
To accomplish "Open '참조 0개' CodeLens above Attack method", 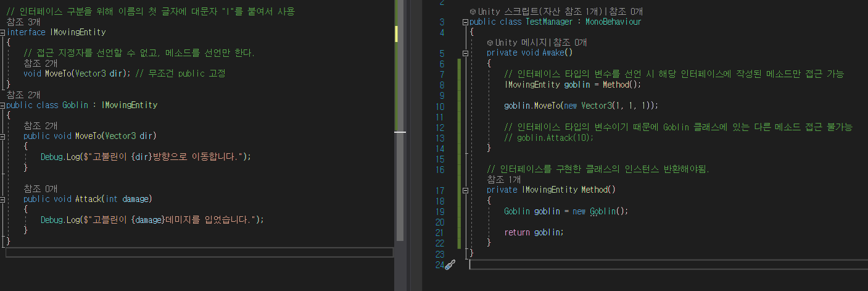I will [41, 188].
